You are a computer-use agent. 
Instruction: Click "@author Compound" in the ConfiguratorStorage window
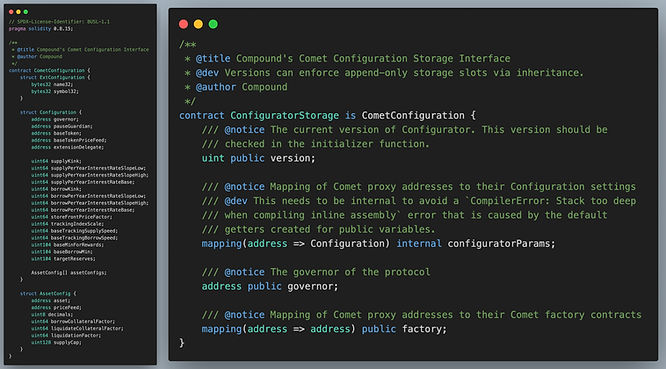(236, 87)
